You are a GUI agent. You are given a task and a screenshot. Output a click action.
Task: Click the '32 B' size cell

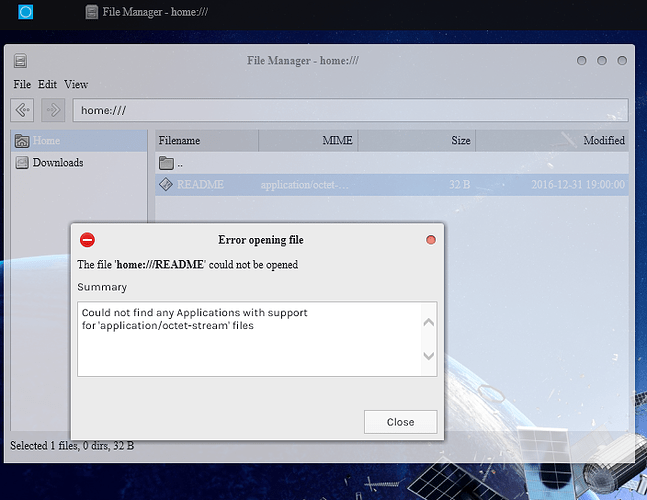pos(460,184)
